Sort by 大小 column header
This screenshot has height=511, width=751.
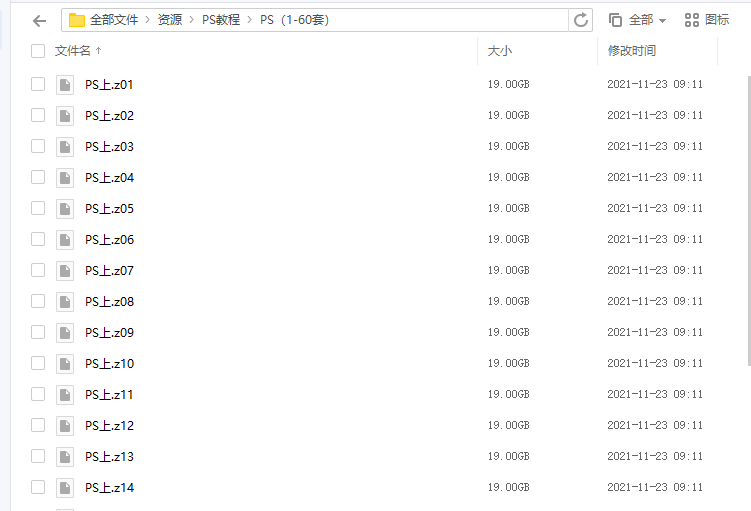pyautogui.click(x=500, y=51)
